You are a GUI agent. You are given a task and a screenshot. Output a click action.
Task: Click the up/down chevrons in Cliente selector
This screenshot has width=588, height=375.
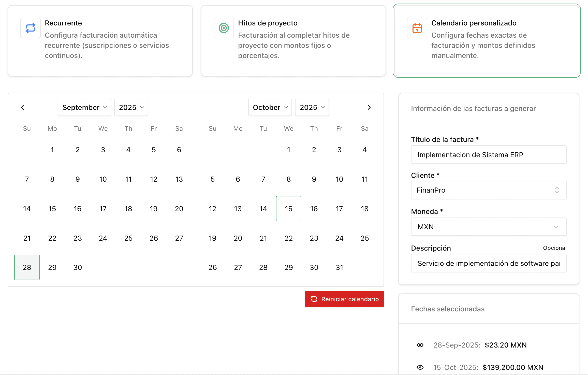pos(557,190)
